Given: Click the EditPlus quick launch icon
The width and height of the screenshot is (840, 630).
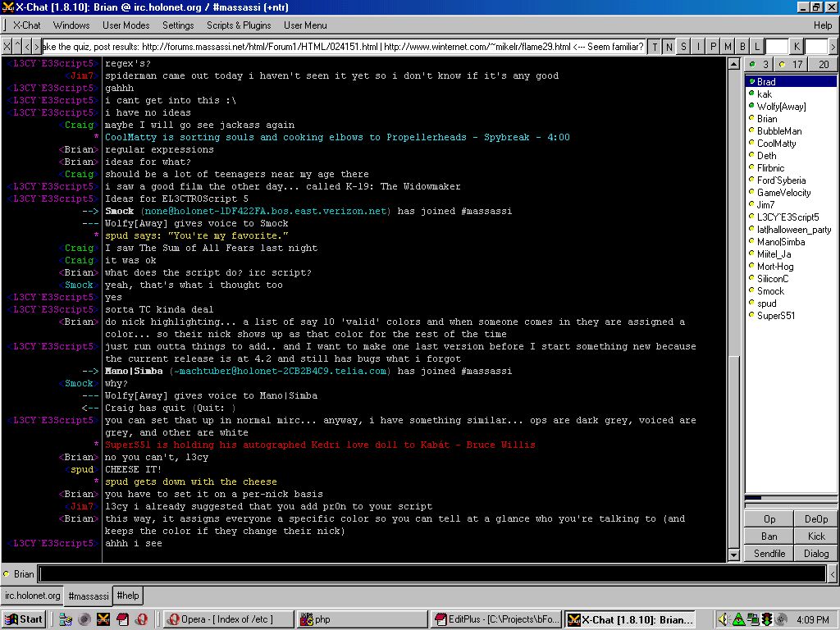Looking at the screenshot, I should 123,619.
